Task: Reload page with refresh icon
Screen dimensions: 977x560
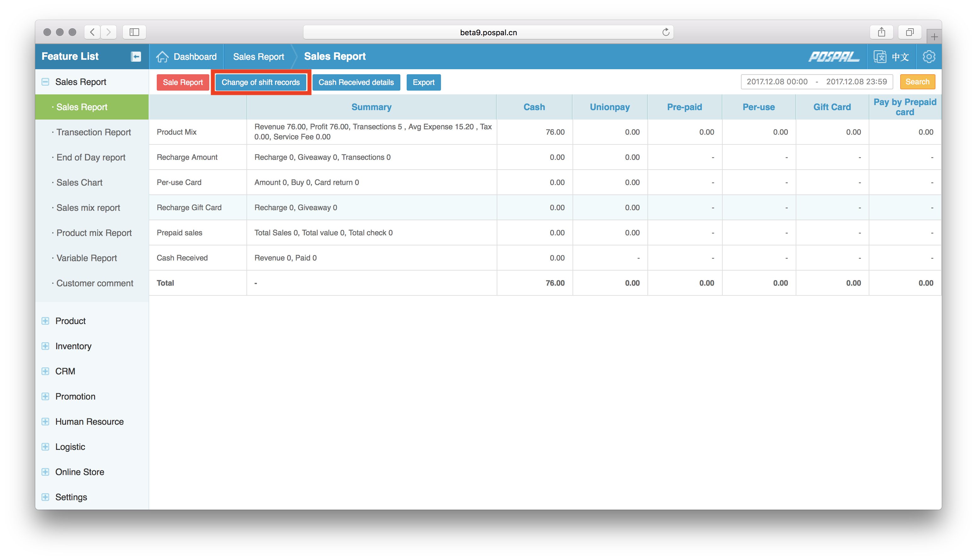Action: (666, 32)
